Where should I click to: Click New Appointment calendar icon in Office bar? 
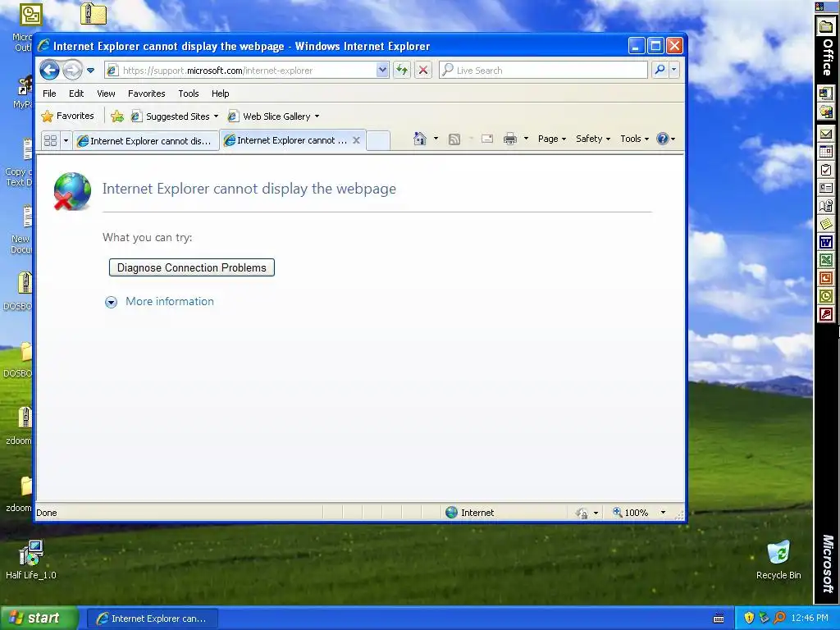[x=825, y=152]
